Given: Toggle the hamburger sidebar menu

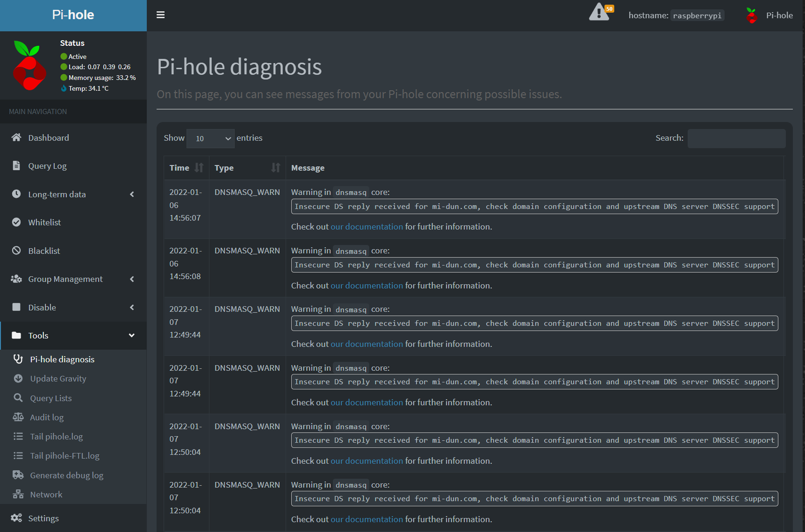Looking at the screenshot, I should coord(160,15).
